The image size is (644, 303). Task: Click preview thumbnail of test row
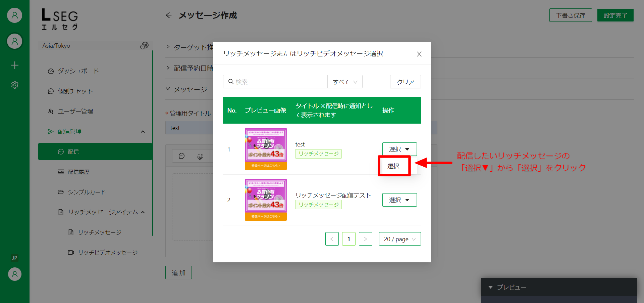click(266, 149)
